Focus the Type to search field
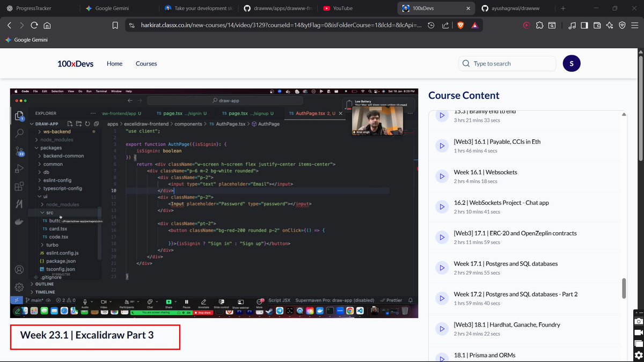This screenshot has height=362, width=644. click(507, 63)
